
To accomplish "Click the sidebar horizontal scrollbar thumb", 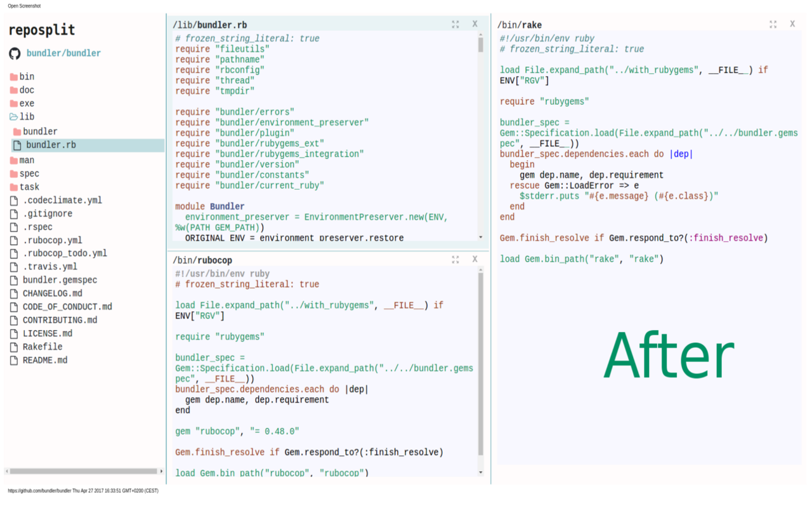I will pos(83,471).
